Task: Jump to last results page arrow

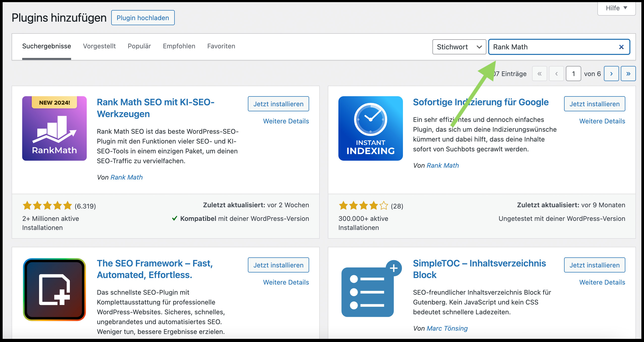Action: click(x=628, y=74)
